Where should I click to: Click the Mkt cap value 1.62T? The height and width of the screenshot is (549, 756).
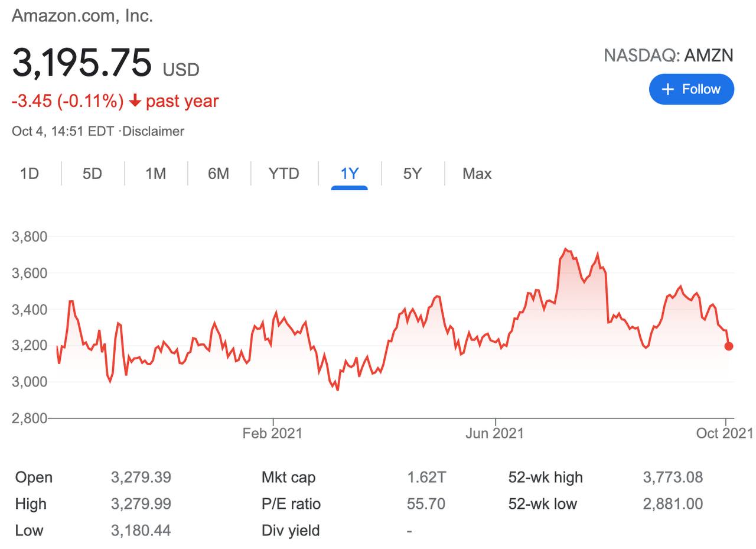coord(426,477)
